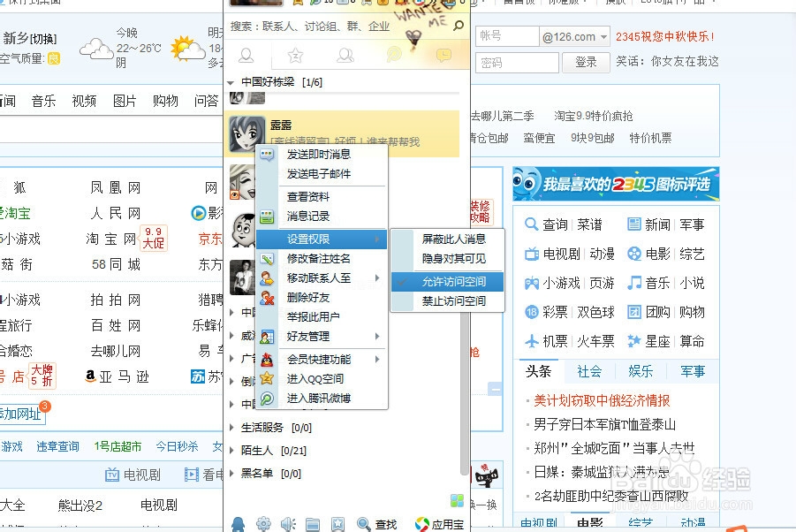Click the QQ search magnifier icon
Image resolution: width=796 pixels, height=532 pixels.
[x=458, y=26]
